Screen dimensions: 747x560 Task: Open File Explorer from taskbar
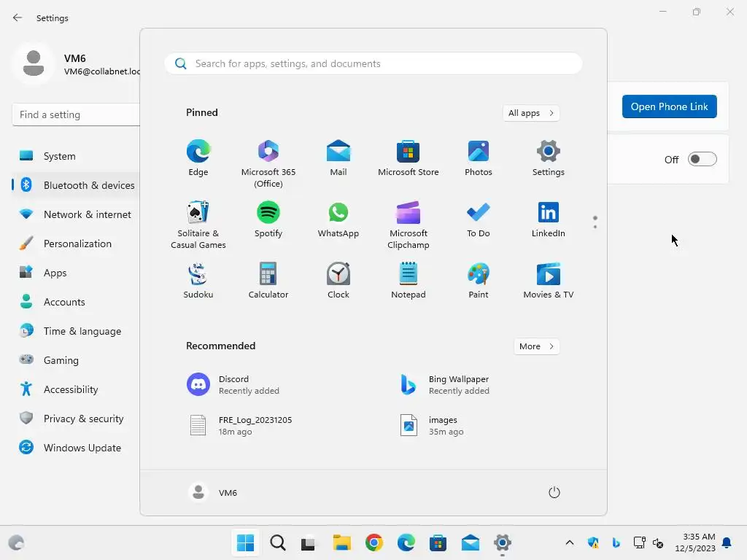(x=341, y=542)
